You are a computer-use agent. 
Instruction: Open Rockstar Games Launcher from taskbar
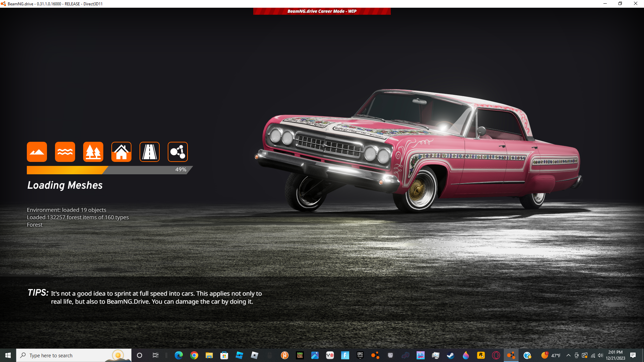tap(481, 355)
